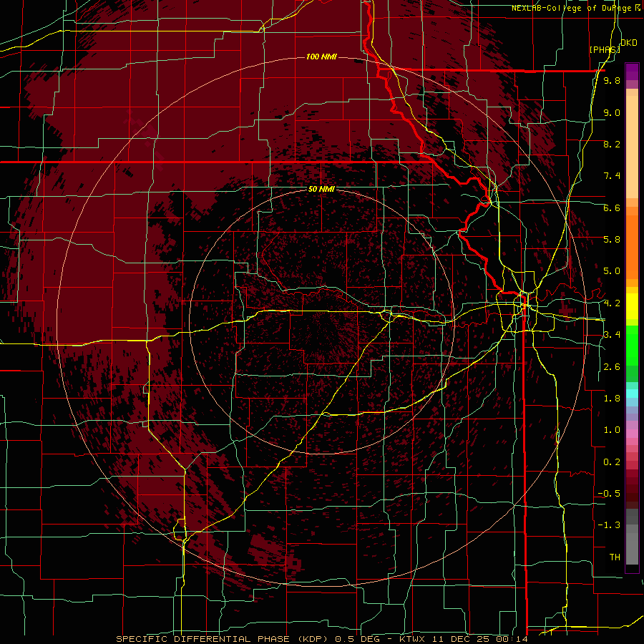Click the 9.8 value on the color scale
This screenshot has height=644, width=644.
tap(612, 80)
